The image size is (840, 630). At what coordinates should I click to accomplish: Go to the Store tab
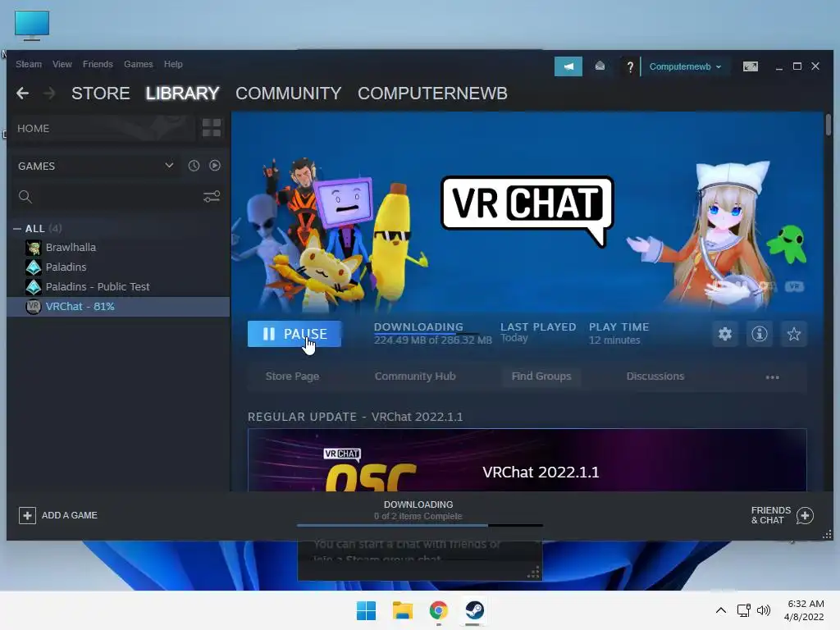pyautogui.click(x=101, y=94)
